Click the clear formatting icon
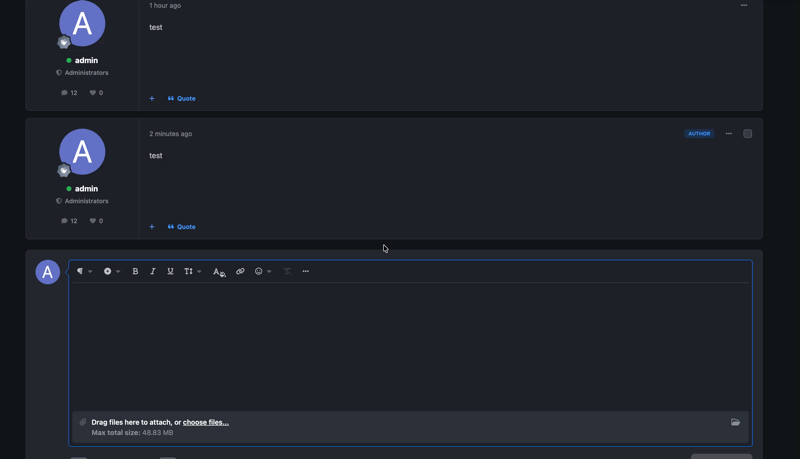The image size is (800, 459). [x=287, y=271]
